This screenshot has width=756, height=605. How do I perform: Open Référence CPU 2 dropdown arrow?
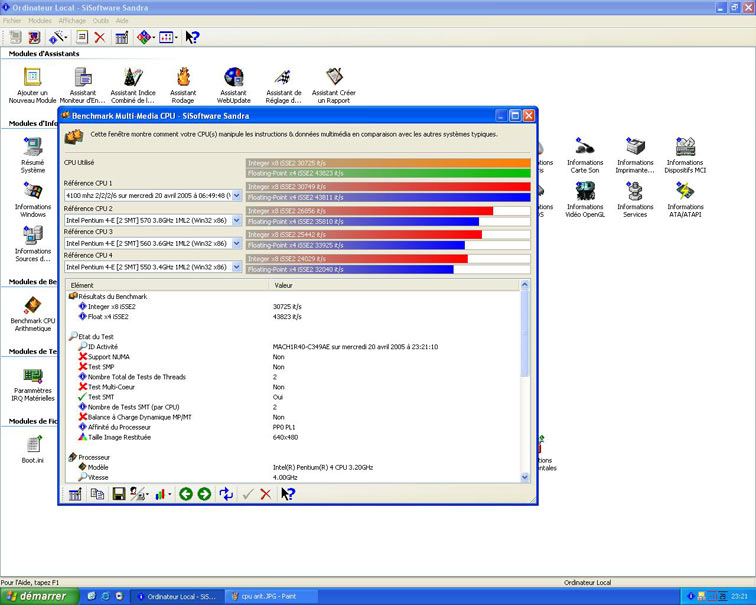[237, 220]
